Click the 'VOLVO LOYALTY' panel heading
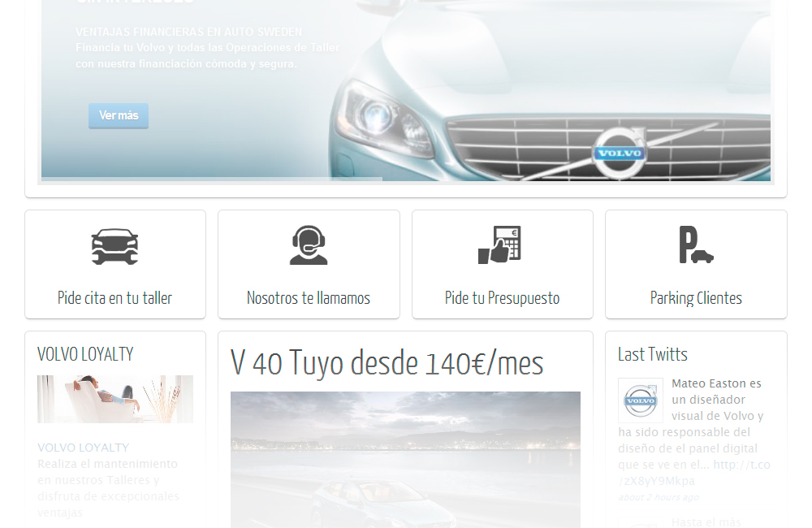This screenshot has height=528, width=812. (x=85, y=354)
